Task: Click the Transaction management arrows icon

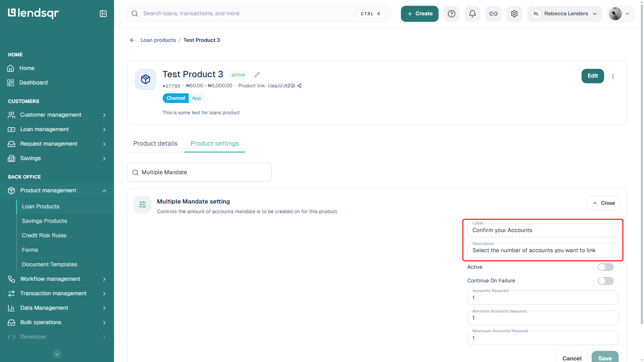Action: 12,294
